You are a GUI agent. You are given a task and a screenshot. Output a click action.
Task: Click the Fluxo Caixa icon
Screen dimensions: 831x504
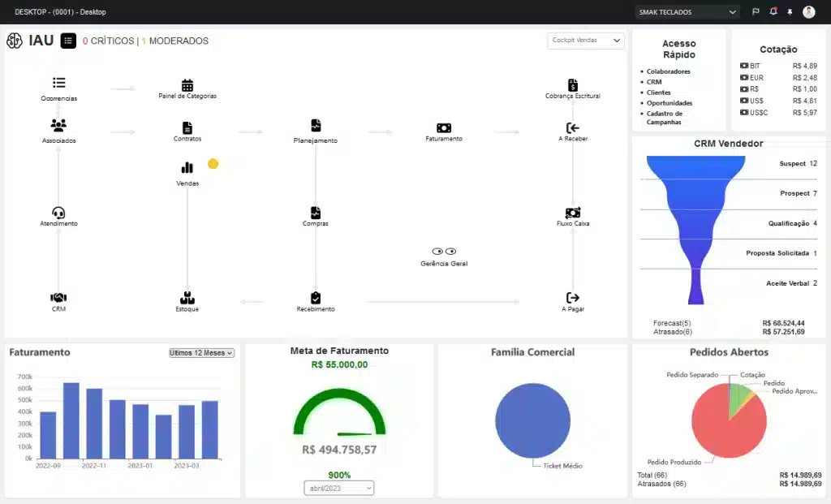coord(573,213)
